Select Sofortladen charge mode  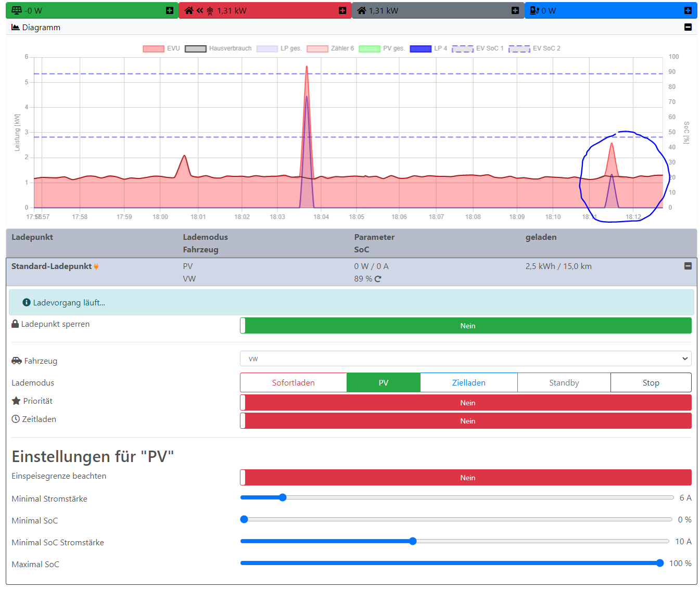click(293, 382)
